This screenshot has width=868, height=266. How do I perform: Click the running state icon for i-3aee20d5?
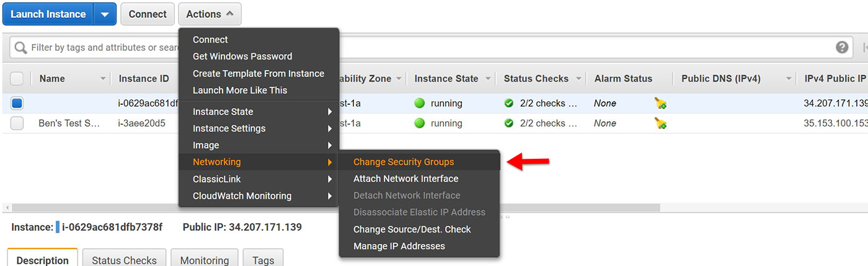point(420,123)
